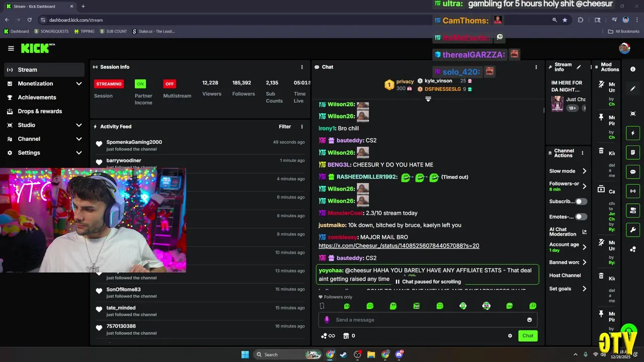Click the Activity Feed Filter button

tap(285, 127)
